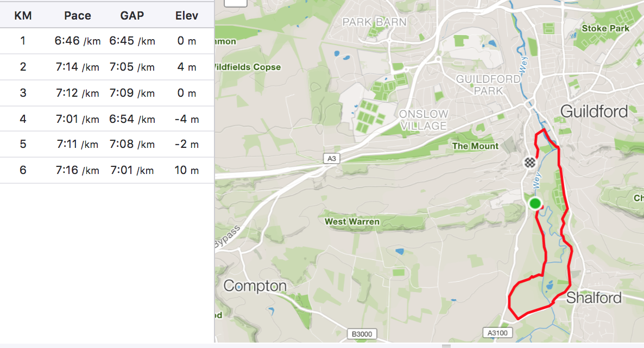The height and width of the screenshot is (348, 644).
Task: Select the GAP column header
Action: 132,16
